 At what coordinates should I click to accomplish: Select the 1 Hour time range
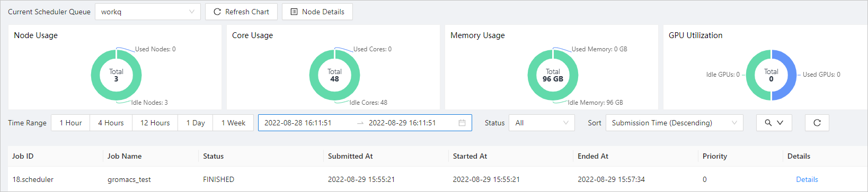point(70,123)
